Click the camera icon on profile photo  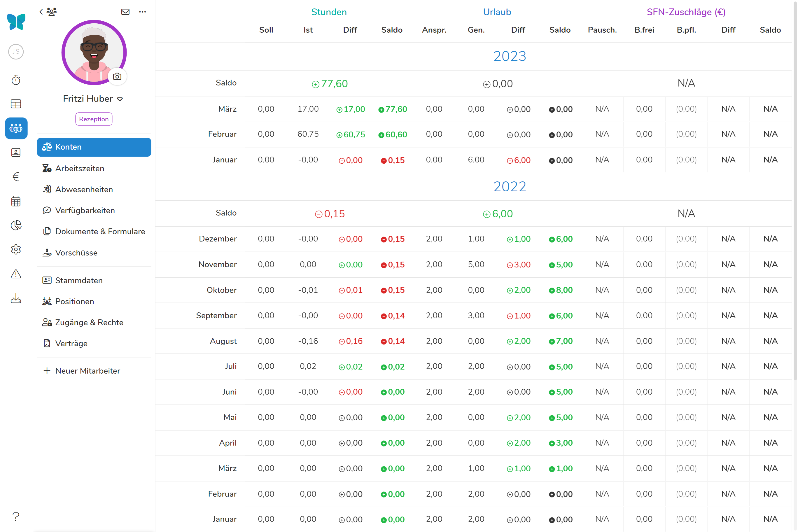[117, 76]
